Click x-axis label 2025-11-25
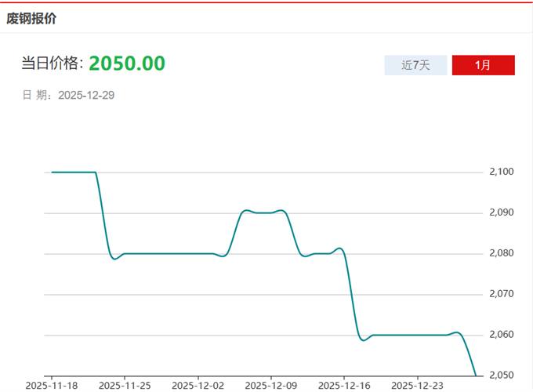This screenshot has height=392, width=533. click(x=125, y=385)
